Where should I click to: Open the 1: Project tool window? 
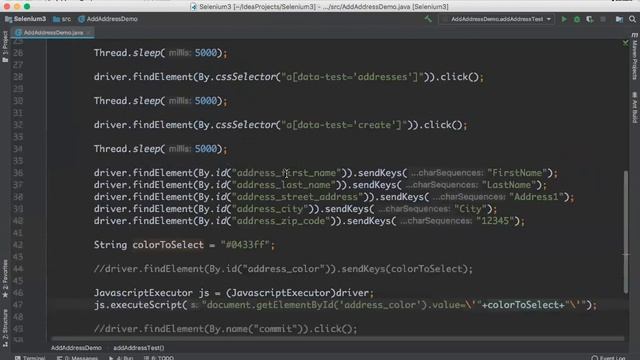(5, 46)
